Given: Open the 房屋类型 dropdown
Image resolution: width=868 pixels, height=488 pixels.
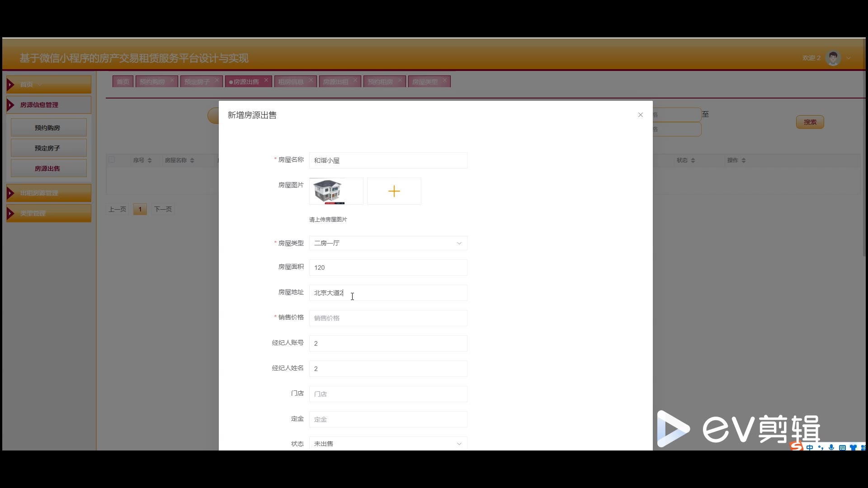Looking at the screenshot, I should (388, 243).
